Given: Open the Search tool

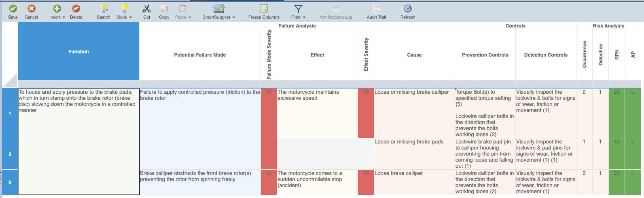Looking at the screenshot, I should coord(104,8).
